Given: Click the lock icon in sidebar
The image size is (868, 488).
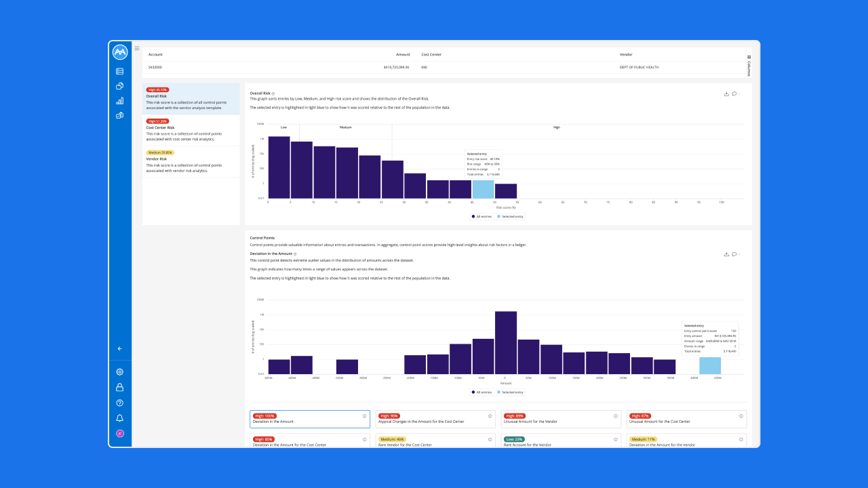Looking at the screenshot, I should point(120,387).
